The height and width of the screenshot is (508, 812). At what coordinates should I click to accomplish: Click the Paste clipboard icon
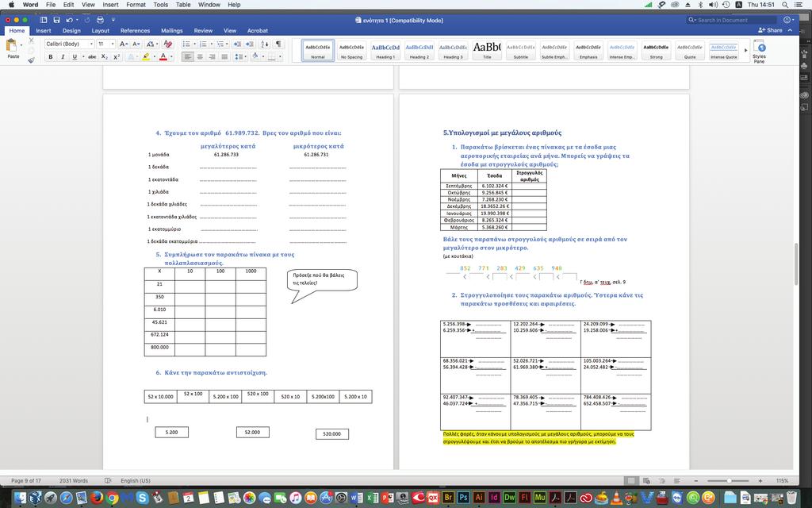[x=13, y=45]
